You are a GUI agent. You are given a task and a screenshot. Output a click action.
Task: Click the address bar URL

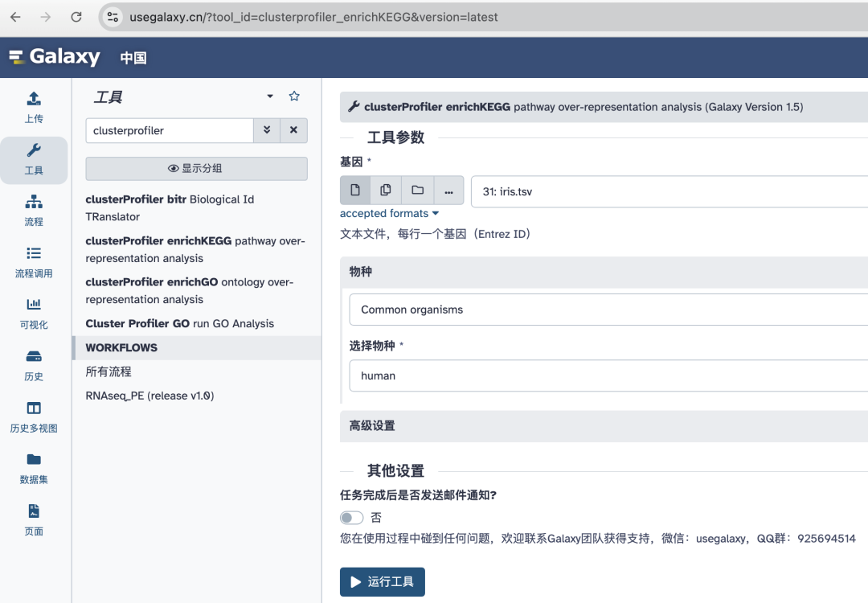coord(313,17)
